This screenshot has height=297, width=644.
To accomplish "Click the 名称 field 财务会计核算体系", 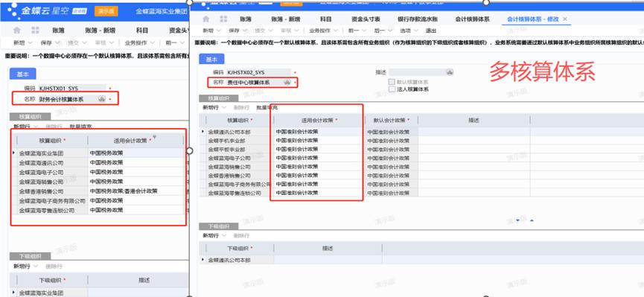I will coord(72,99).
